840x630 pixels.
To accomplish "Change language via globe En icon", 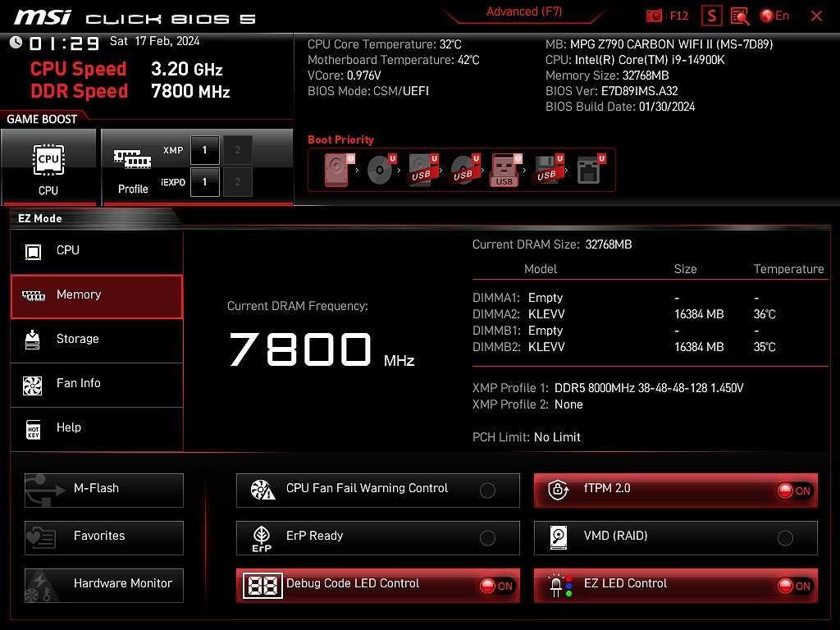I will [x=774, y=16].
